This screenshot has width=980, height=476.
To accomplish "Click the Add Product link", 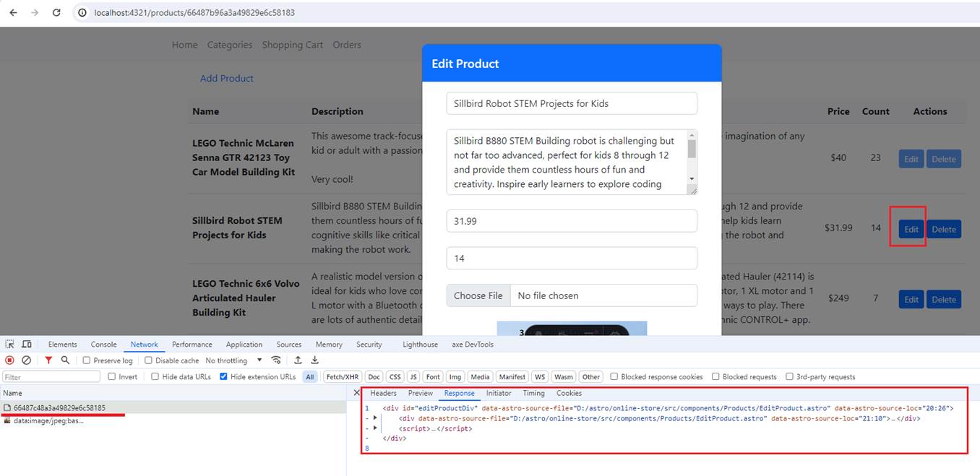I will (x=227, y=78).
